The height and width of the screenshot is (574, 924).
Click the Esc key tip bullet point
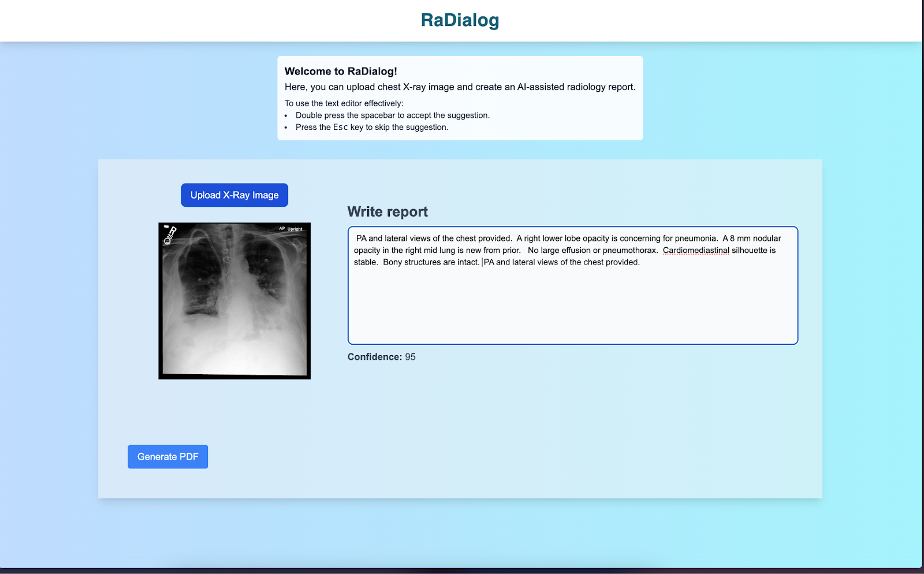click(372, 126)
